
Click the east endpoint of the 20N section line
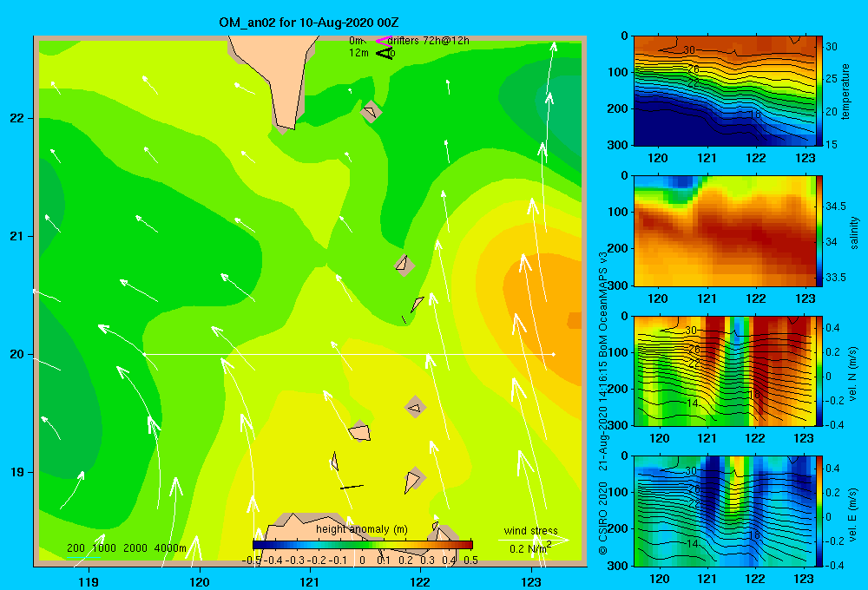pyautogui.click(x=553, y=354)
